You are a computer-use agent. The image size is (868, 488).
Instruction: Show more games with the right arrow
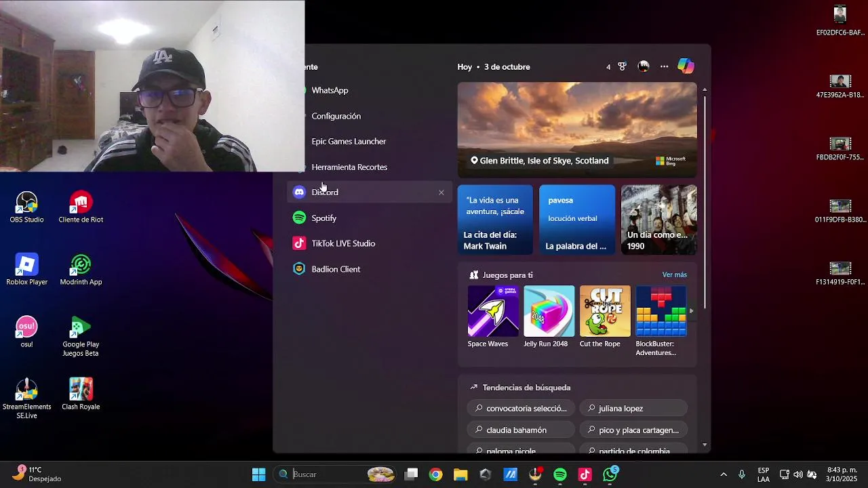click(692, 311)
